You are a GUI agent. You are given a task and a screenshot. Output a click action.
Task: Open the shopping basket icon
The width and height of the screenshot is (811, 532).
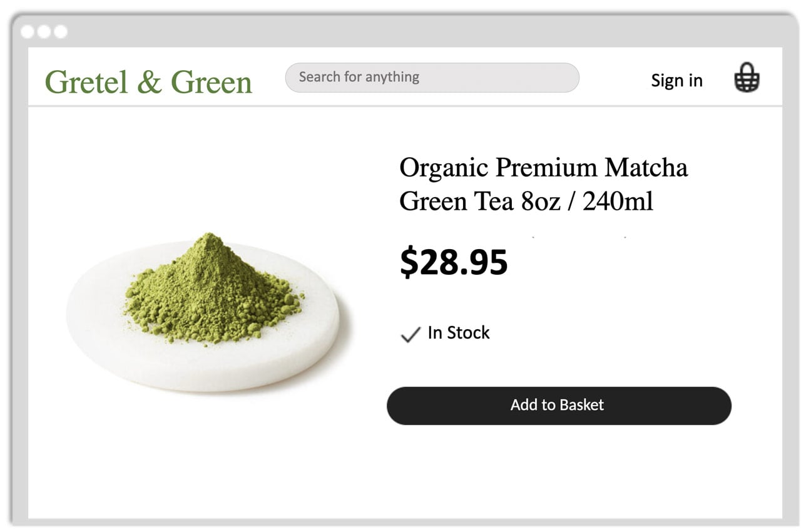click(x=747, y=78)
